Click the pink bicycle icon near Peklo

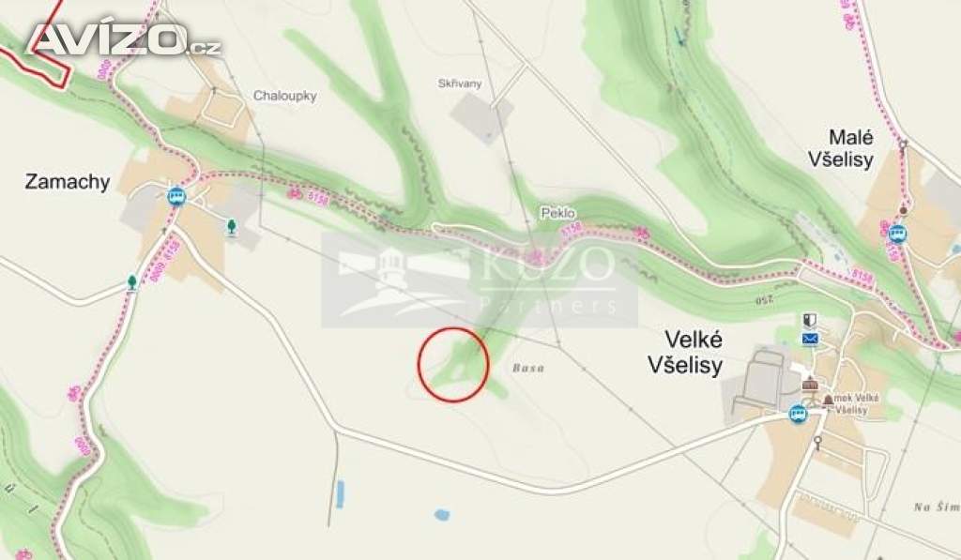point(642,232)
